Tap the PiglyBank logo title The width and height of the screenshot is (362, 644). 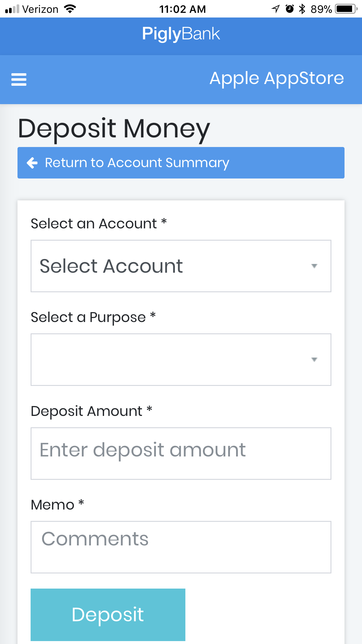tap(181, 34)
